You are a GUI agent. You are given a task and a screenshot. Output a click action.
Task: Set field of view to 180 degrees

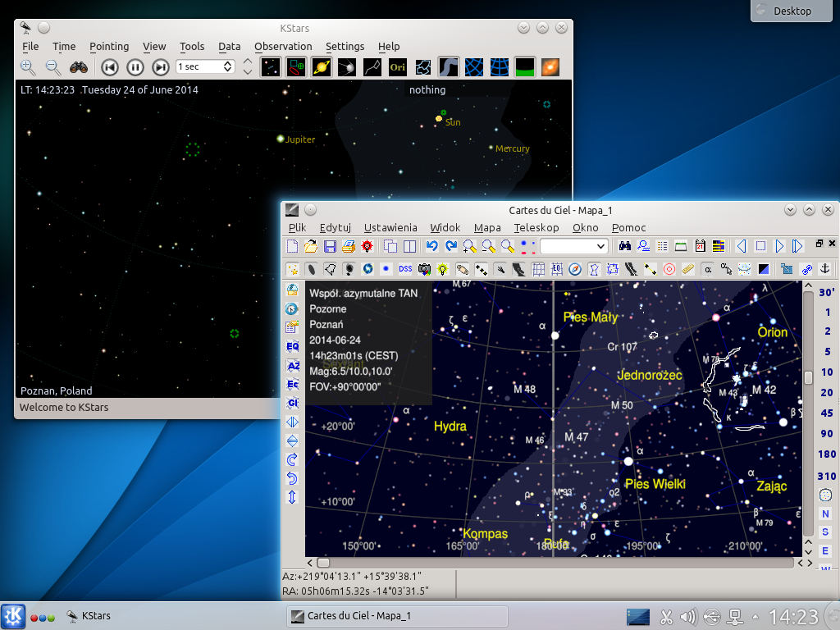tap(827, 454)
